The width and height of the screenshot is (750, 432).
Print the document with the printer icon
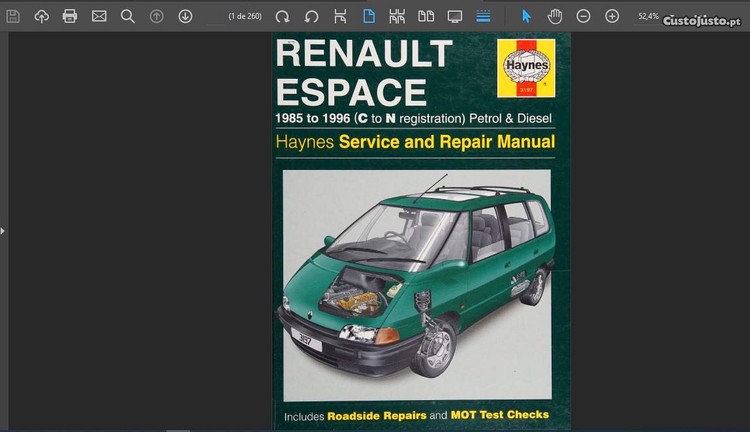70,16
